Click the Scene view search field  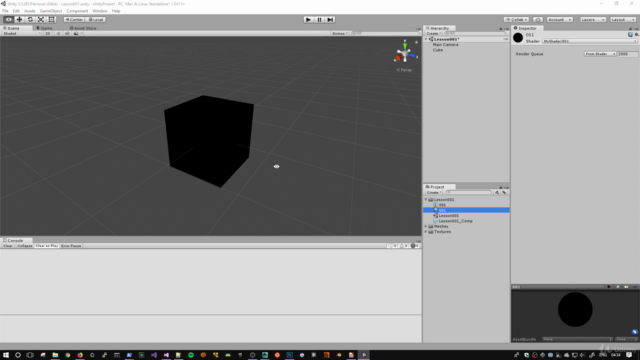click(x=385, y=33)
